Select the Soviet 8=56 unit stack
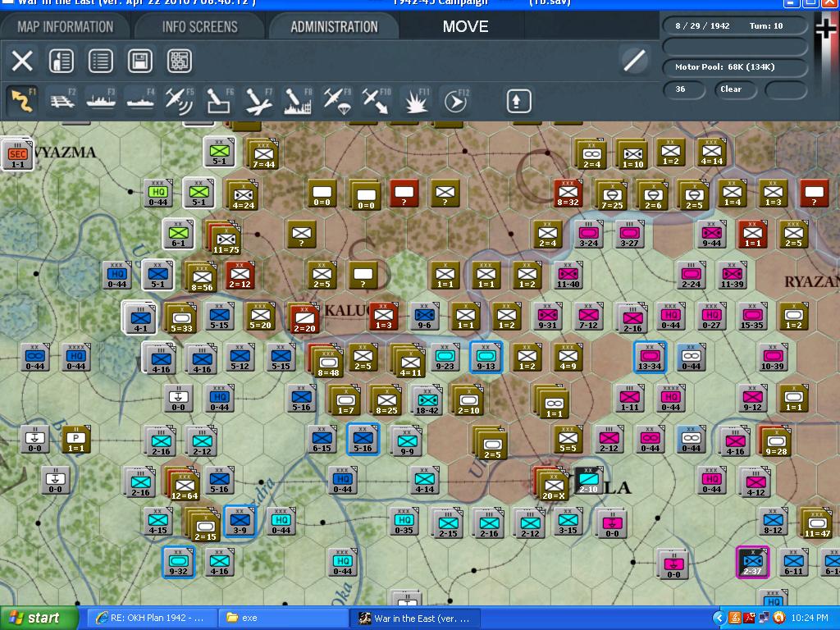The image size is (840, 630). [x=201, y=277]
